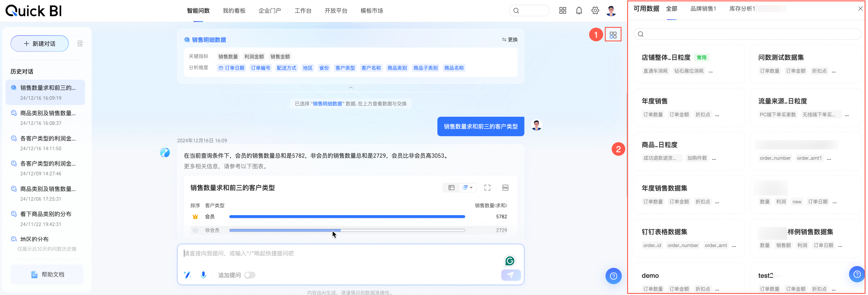Expand chart to fullscreen
868x295 pixels.
487,188
